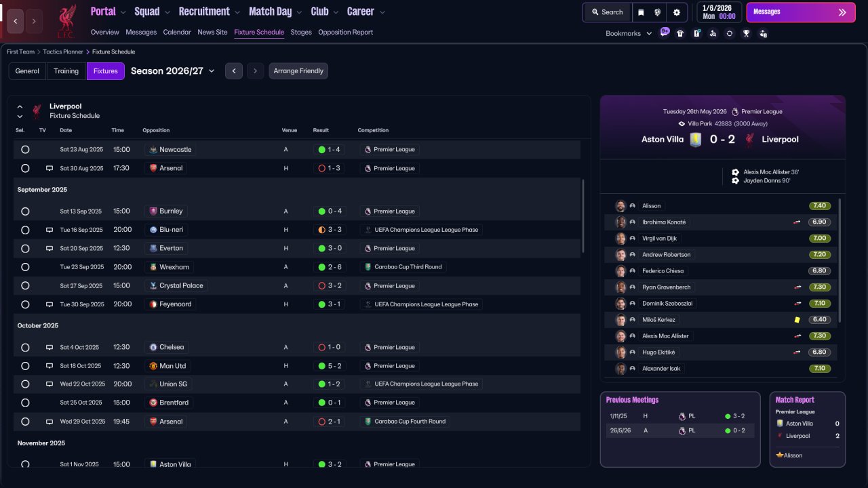
Task: Select the Chelsea fixture radio button
Action: [25, 347]
